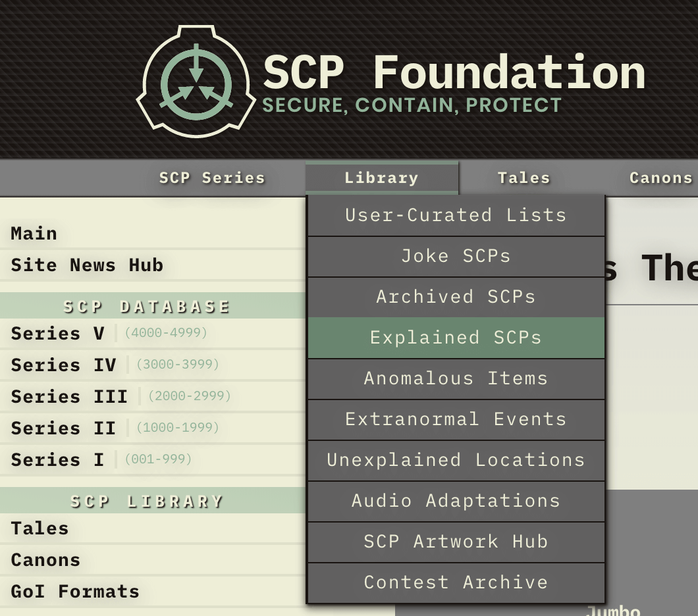
Task: Open Extranormal Events listing
Action: tap(456, 419)
